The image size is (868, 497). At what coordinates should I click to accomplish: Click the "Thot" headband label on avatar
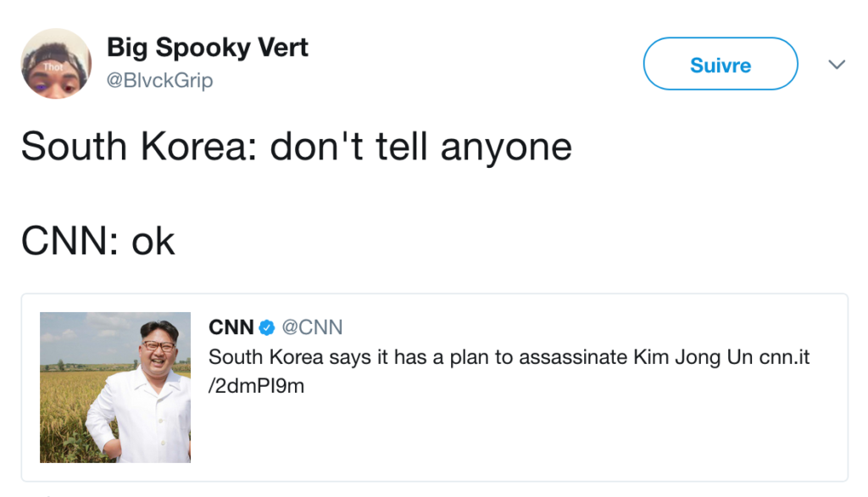click(x=53, y=66)
